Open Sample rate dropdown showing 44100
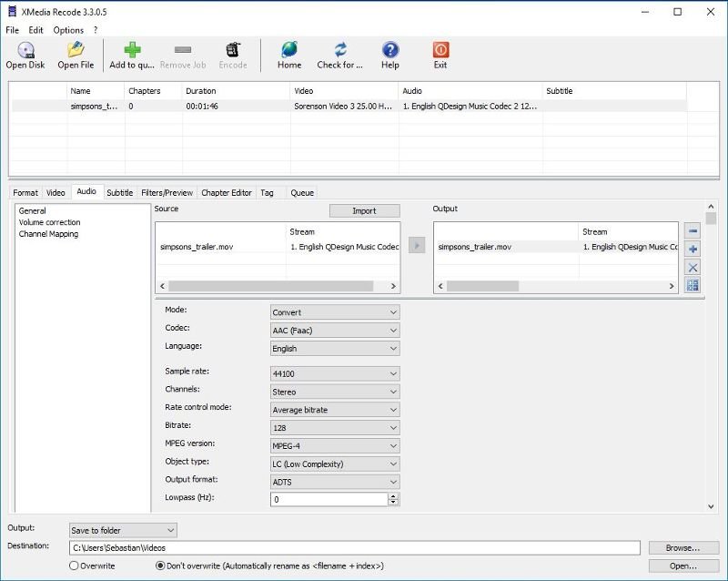The width and height of the screenshot is (728, 581). pos(335,373)
